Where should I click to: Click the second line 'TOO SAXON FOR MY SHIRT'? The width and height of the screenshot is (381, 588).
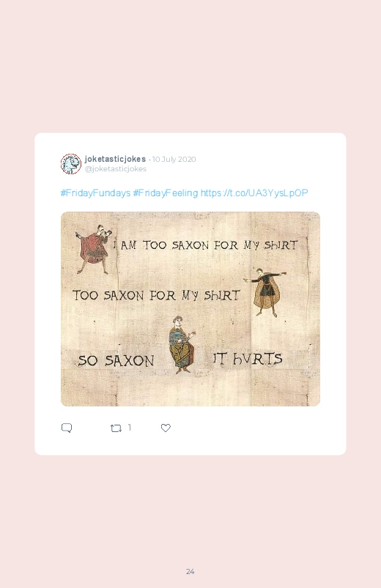(x=156, y=296)
